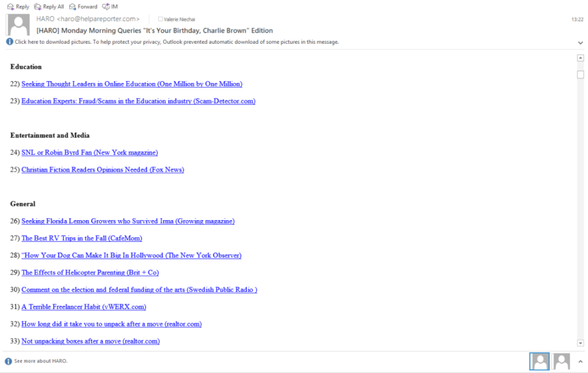Click the scrollbar down arrow
The height and width of the screenshot is (373, 588).
(x=580, y=343)
